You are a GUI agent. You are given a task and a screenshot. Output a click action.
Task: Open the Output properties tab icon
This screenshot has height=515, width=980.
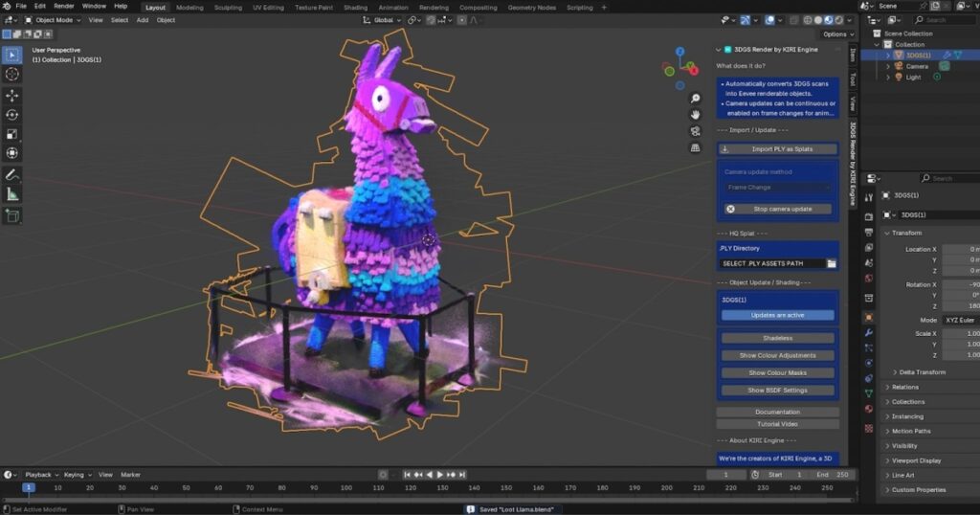869,233
